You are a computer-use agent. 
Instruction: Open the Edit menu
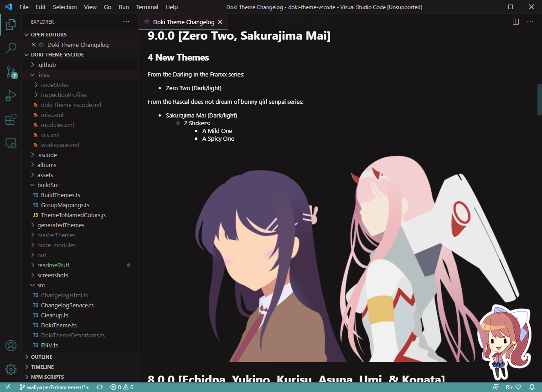pos(41,7)
